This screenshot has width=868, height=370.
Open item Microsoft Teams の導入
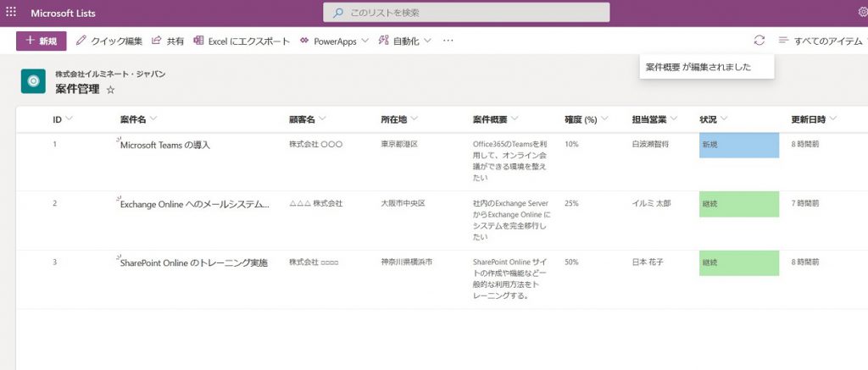165,146
